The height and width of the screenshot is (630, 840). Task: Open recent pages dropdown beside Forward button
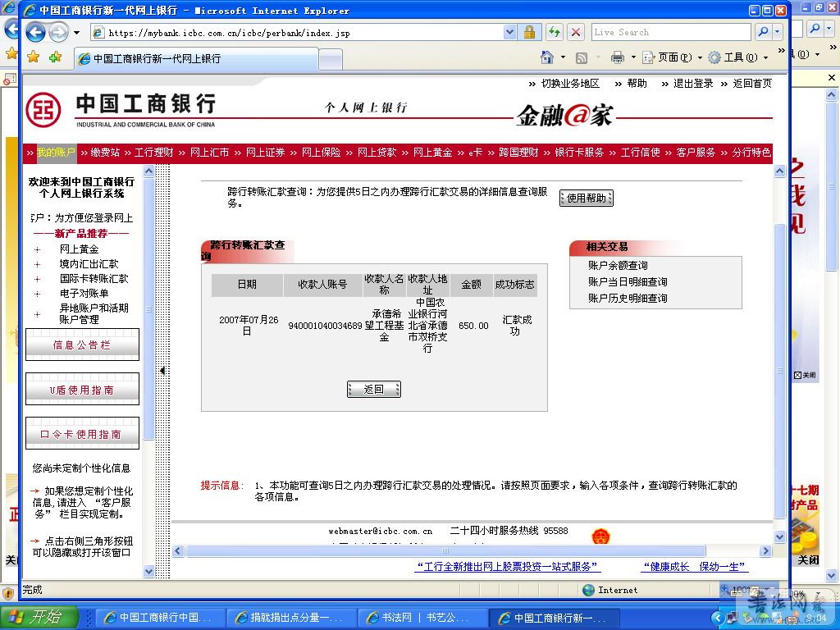pyautogui.click(x=77, y=33)
